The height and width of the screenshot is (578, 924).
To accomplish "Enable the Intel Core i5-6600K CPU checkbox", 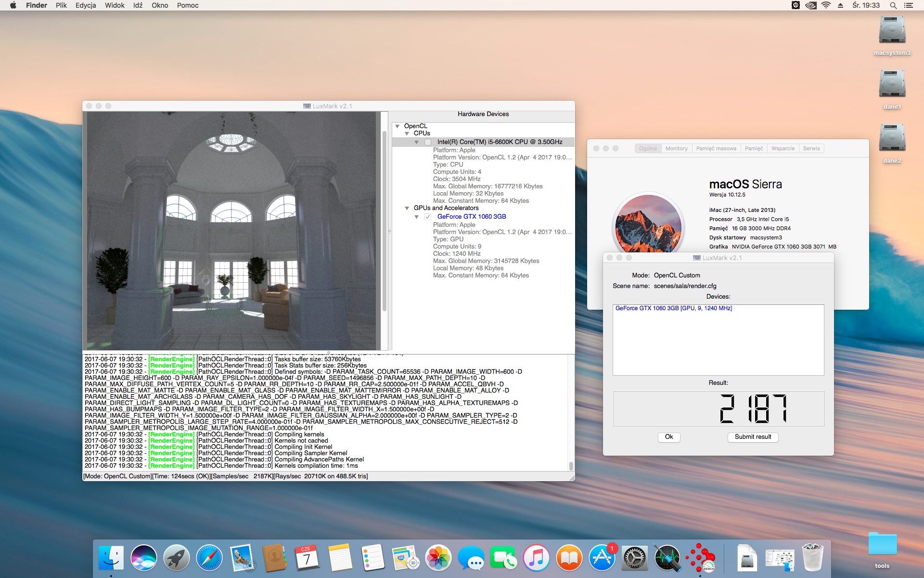I will 428,142.
